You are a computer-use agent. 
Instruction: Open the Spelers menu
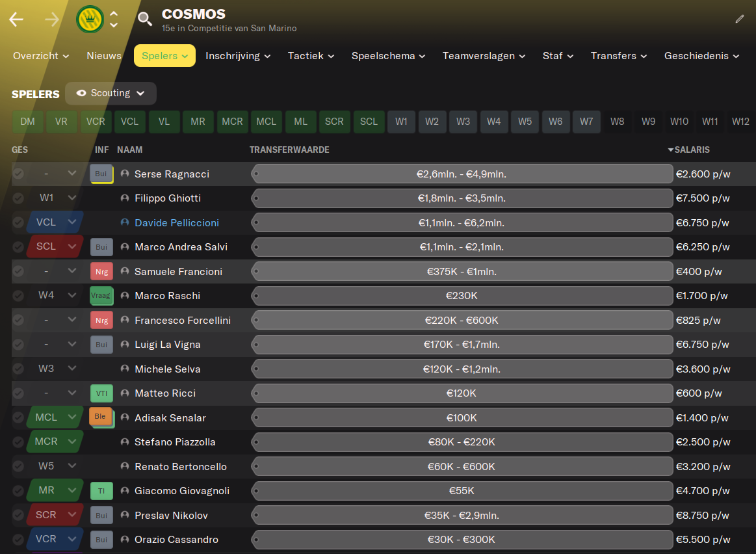[x=164, y=56]
